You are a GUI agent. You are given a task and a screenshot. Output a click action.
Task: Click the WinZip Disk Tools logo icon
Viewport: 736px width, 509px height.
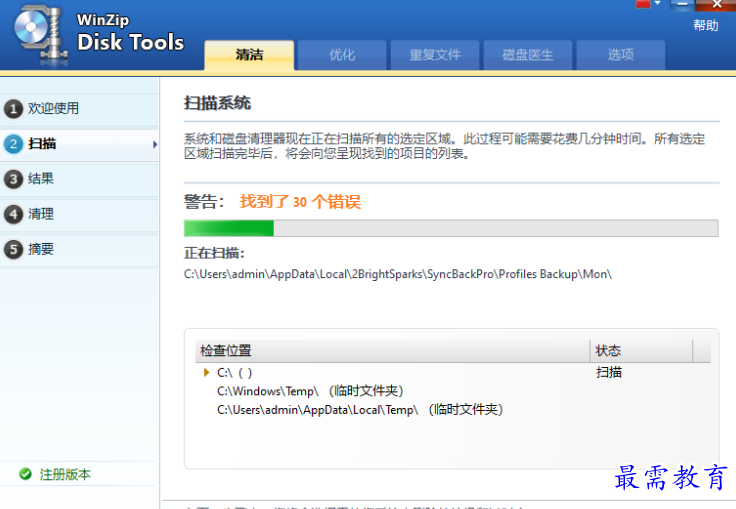tap(40, 37)
